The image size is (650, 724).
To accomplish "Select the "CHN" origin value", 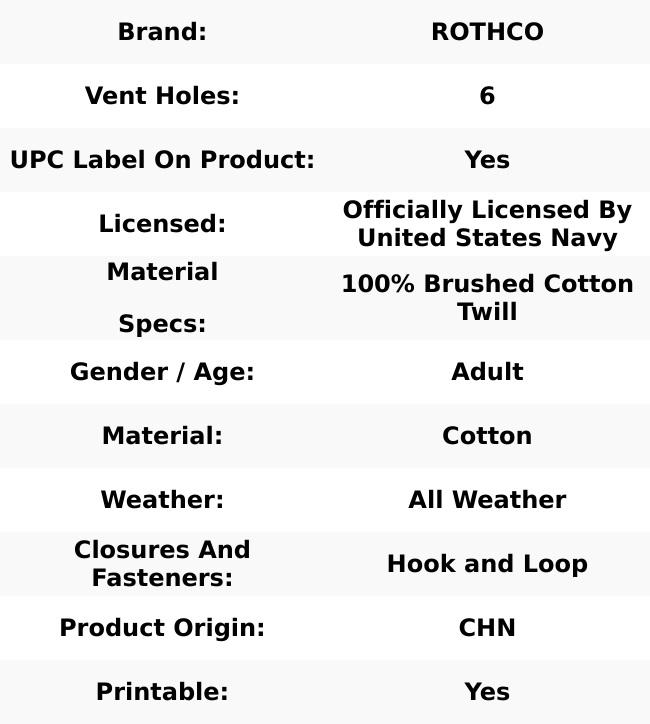I will tap(487, 628).
